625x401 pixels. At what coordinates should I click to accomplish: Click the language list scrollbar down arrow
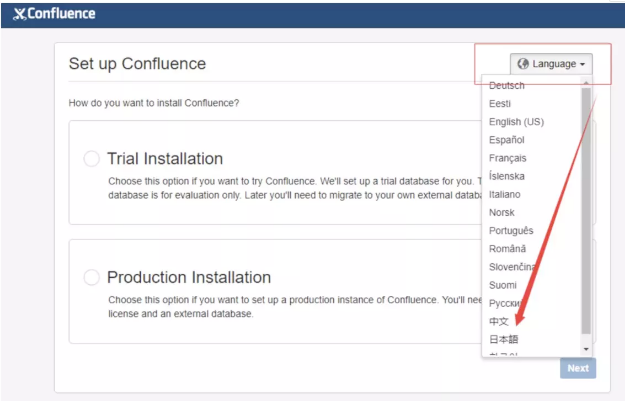click(x=587, y=348)
